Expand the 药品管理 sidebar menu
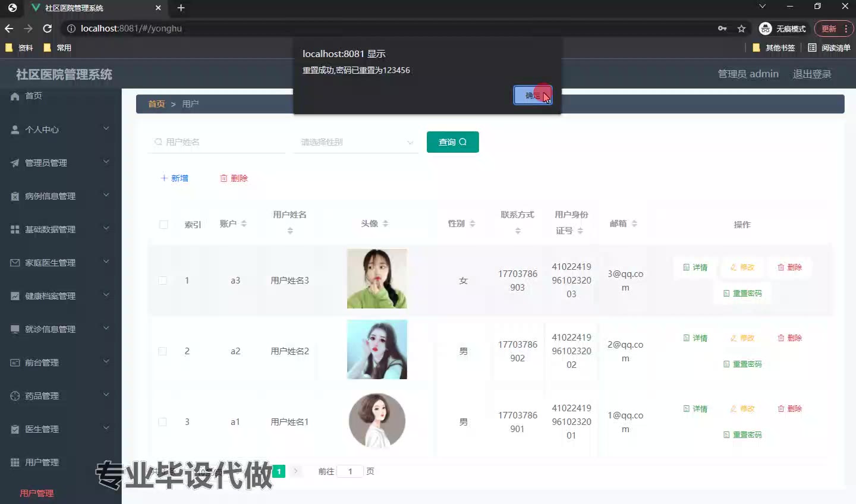 pos(106,395)
